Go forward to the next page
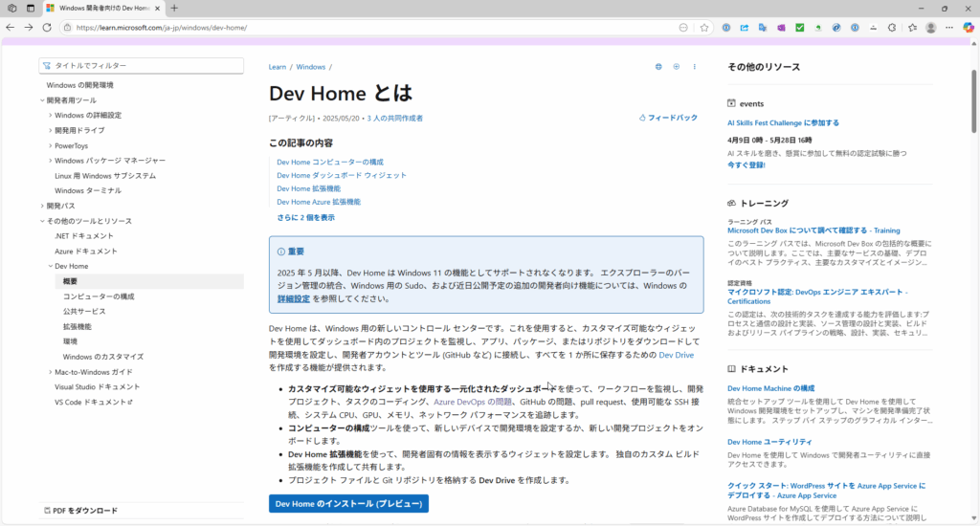The width and height of the screenshot is (980, 526). pyautogui.click(x=29, y=28)
